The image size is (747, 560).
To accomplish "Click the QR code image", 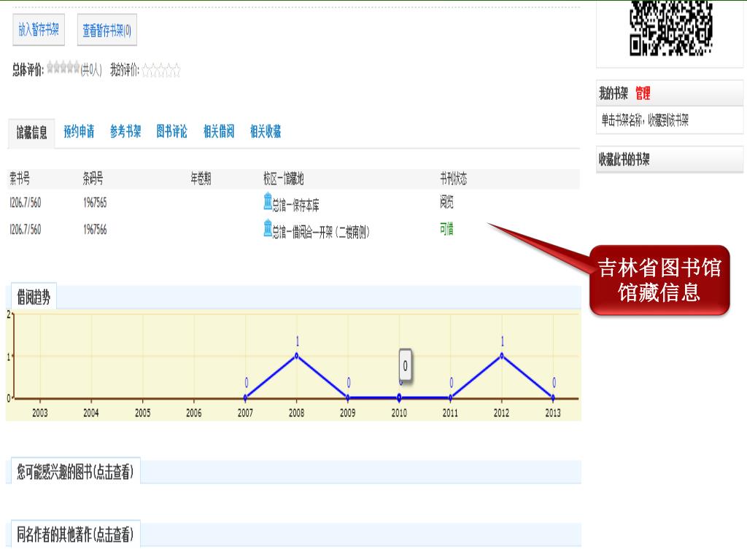I will (x=671, y=28).
